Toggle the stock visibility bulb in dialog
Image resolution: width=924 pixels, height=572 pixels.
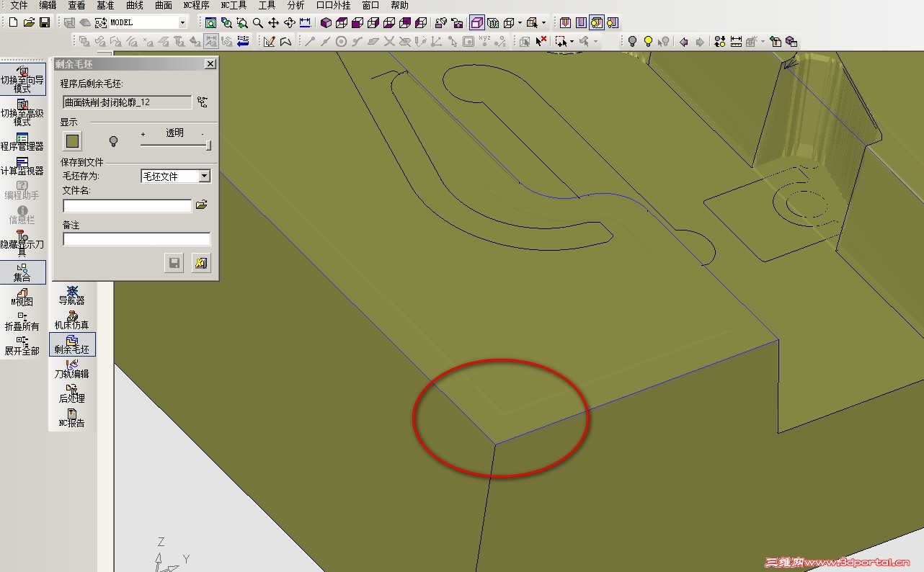[x=112, y=141]
